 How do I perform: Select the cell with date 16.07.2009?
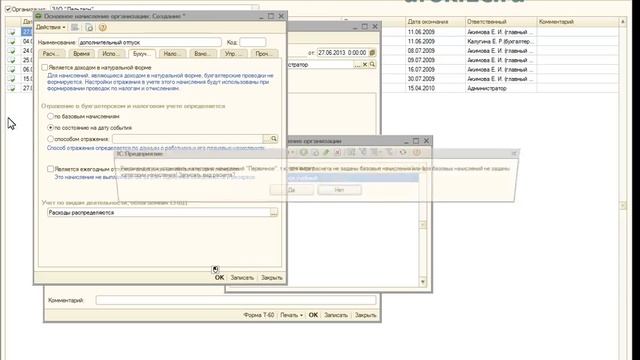pos(436,69)
